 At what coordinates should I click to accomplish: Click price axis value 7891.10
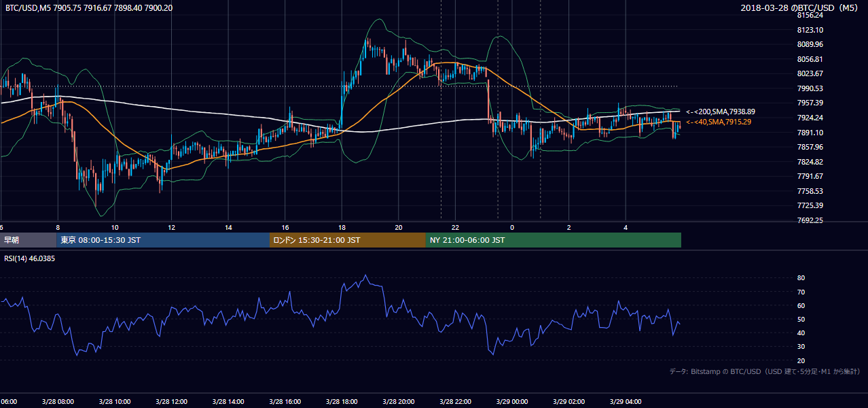click(x=810, y=133)
